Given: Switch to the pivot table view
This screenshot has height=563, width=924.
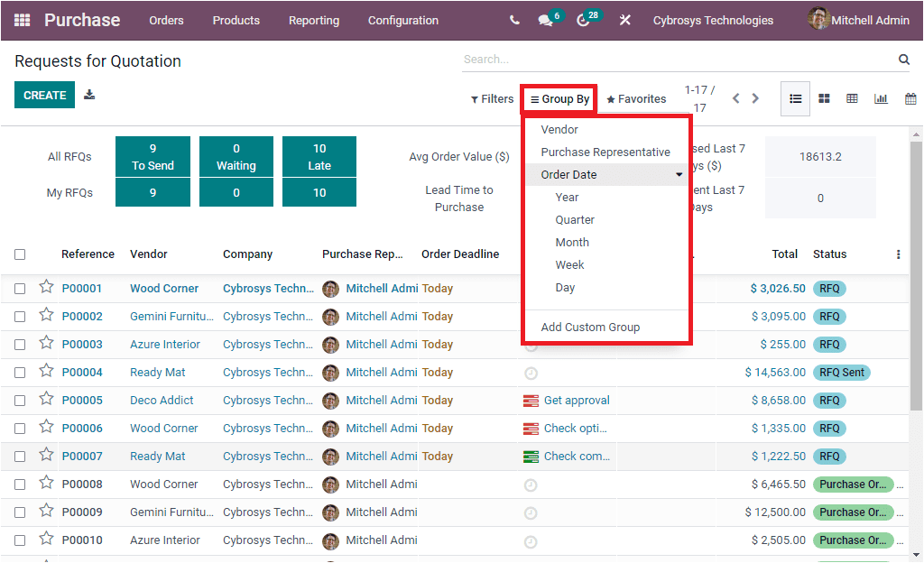Looking at the screenshot, I should (x=853, y=98).
